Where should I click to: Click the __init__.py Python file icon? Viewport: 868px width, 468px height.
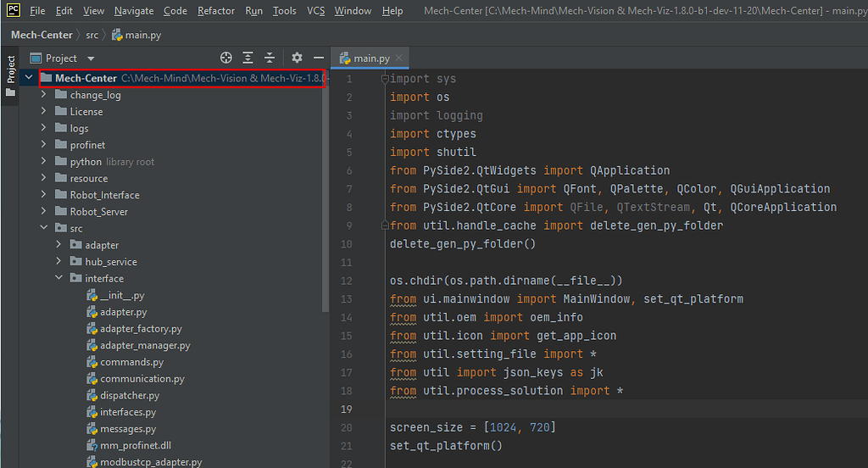pos(92,295)
